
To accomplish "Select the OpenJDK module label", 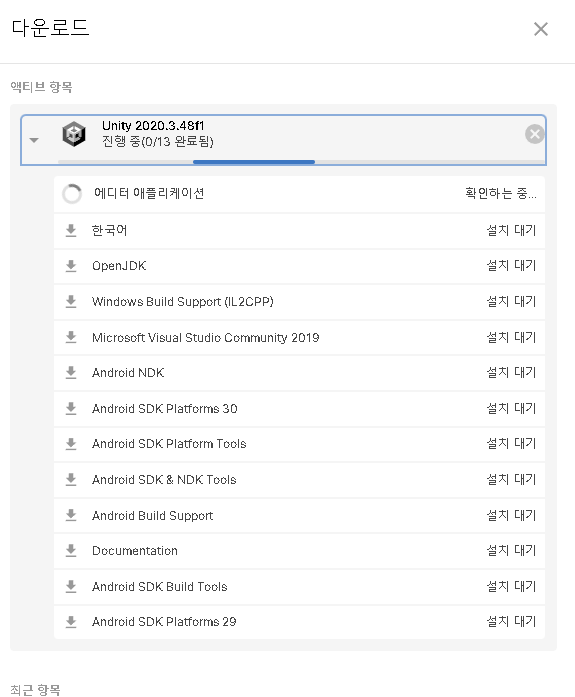I will point(119,266).
